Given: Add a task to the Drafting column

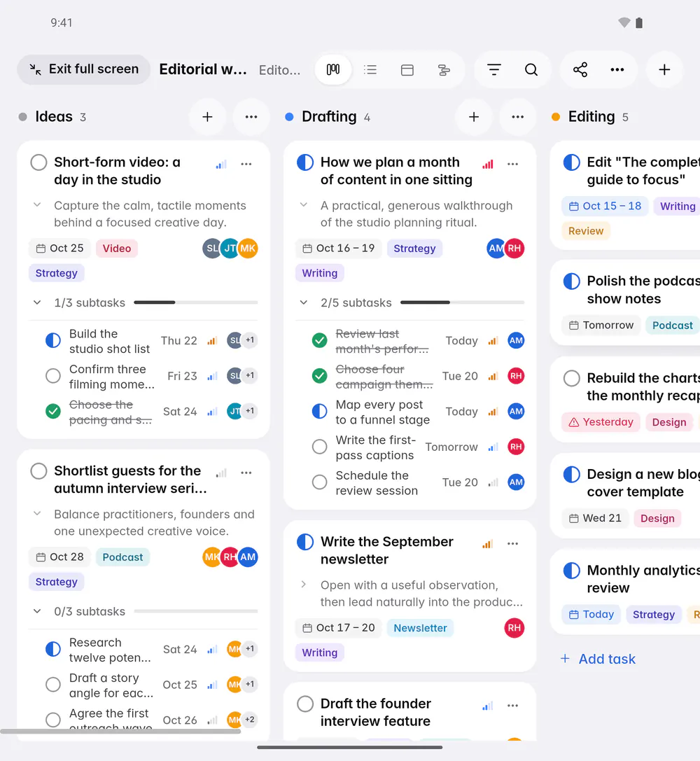Looking at the screenshot, I should coord(474,117).
